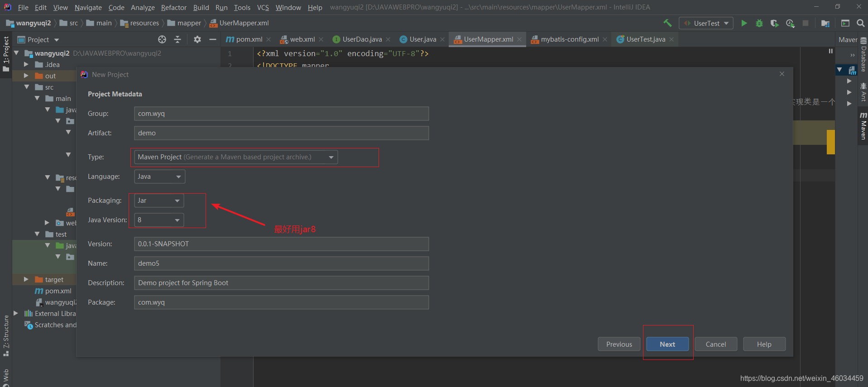Click the Group field containing com.wyq
Screen dimensions: 868x387
click(x=281, y=114)
